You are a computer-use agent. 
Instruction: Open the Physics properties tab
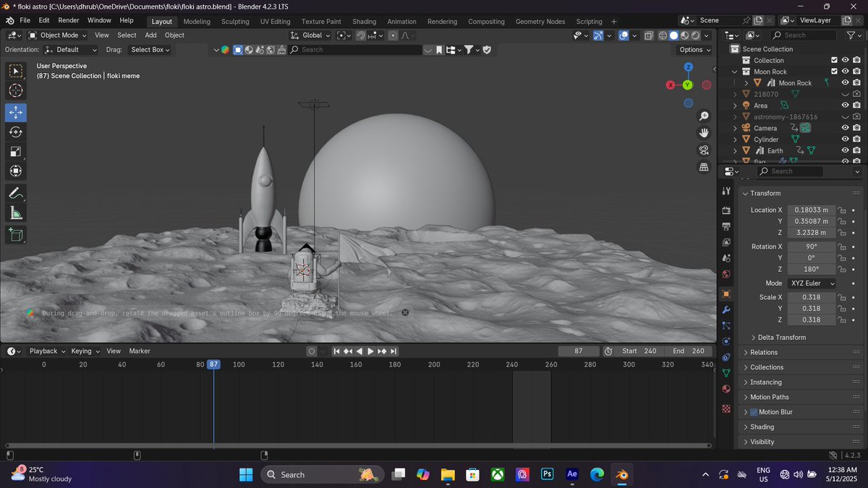[x=726, y=341]
